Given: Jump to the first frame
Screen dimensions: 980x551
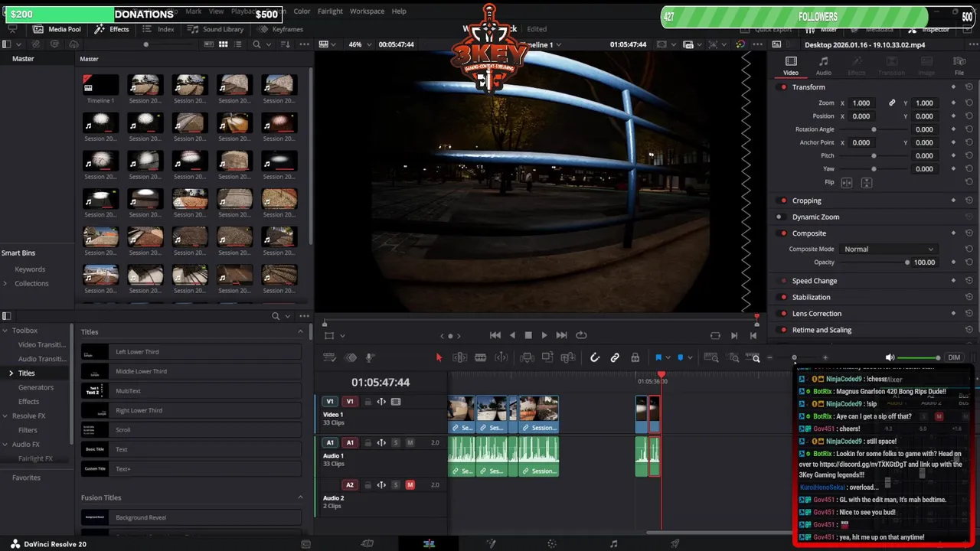Looking at the screenshot, I should [x=495, y=335].
